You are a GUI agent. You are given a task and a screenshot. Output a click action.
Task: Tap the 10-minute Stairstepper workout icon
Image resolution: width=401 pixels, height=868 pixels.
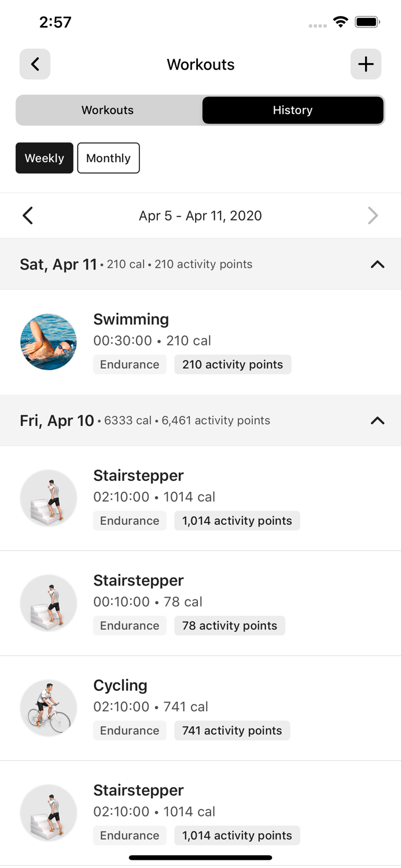[48, 602]
